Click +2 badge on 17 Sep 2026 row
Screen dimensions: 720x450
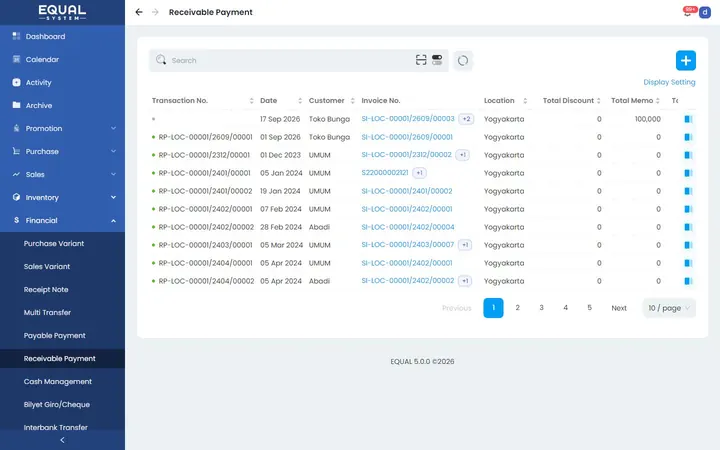466,119
